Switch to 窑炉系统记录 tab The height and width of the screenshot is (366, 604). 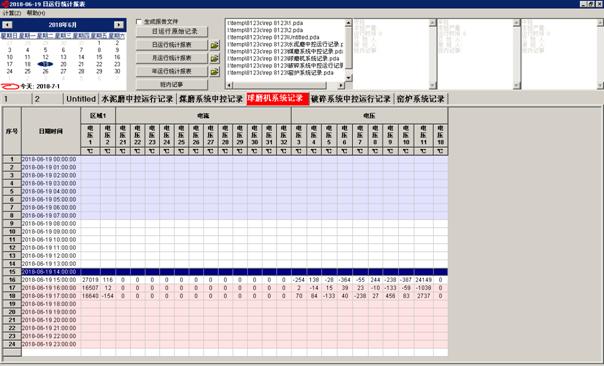coord(421,99)
